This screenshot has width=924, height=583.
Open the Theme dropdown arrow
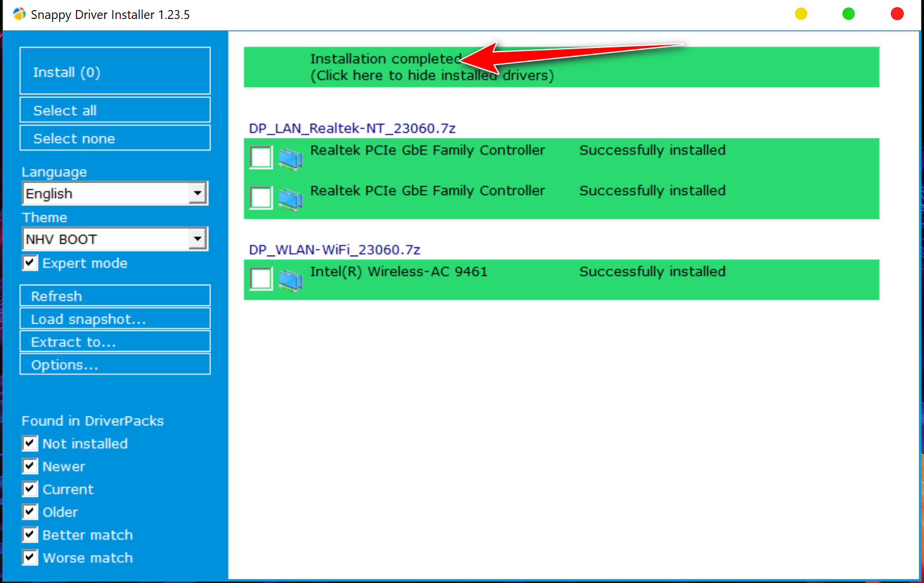[x=198, y=239]
